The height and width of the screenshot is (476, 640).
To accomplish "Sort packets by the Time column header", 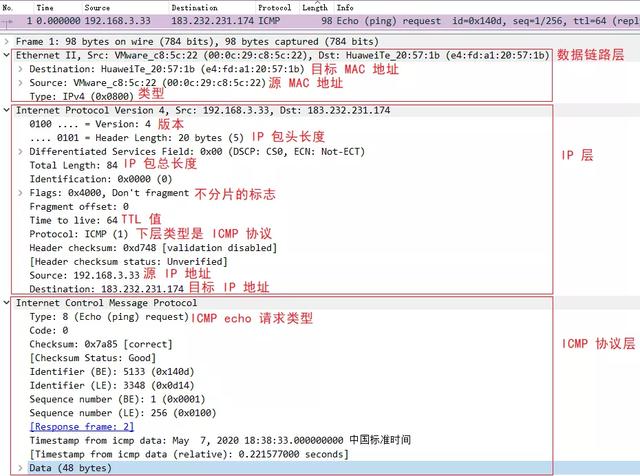I will pos(45,7).
